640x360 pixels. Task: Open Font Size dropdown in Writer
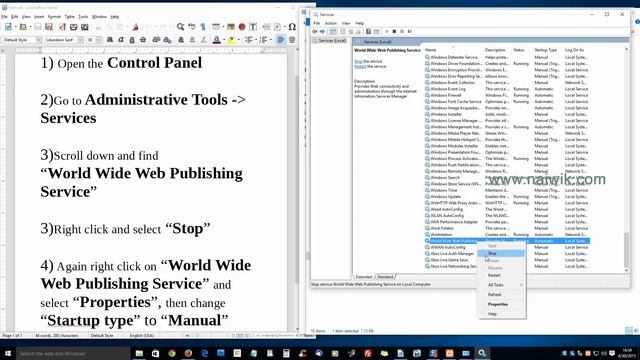[99, 40]
